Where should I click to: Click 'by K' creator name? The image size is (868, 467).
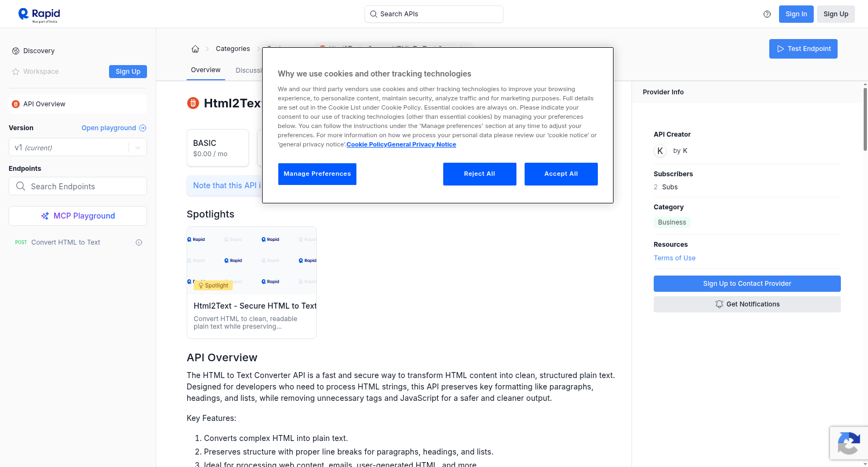click(x=680, y=151)
